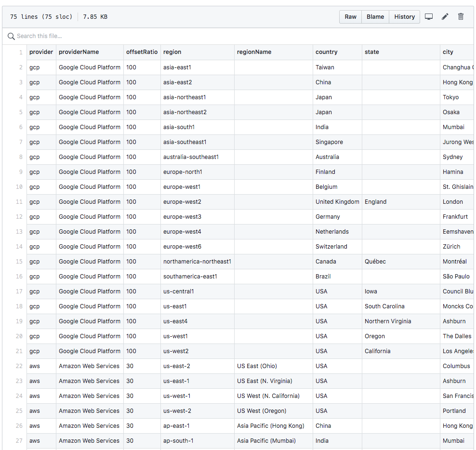Image resolution: width=476 pixels, height=450 pixels.
Task: Select the australia-southeast1 region cell
Action: [x=198, y=157]
